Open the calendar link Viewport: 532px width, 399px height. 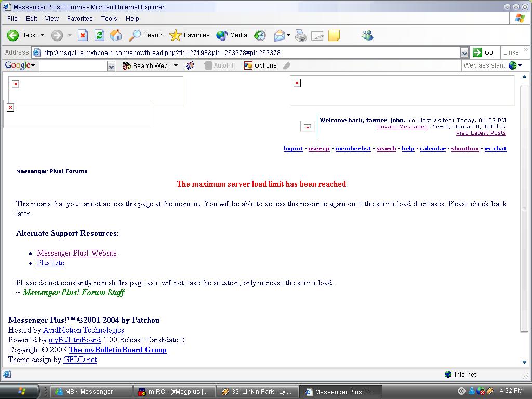[433, 148]
